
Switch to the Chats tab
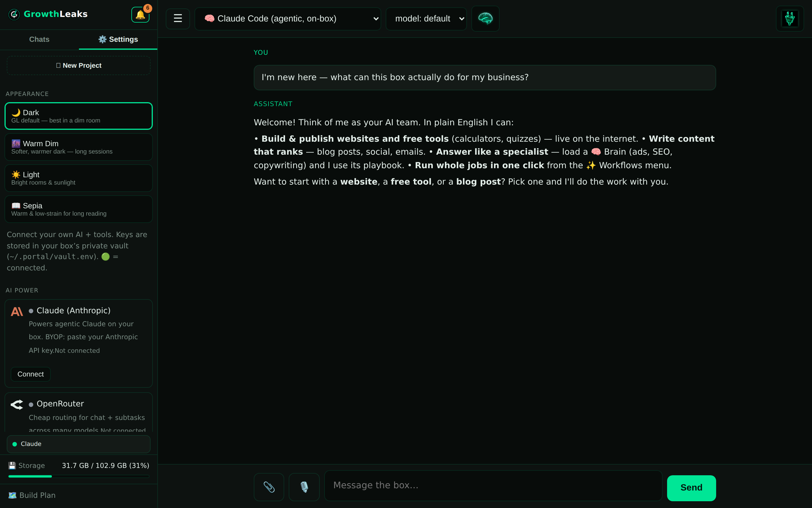(39, 39)
